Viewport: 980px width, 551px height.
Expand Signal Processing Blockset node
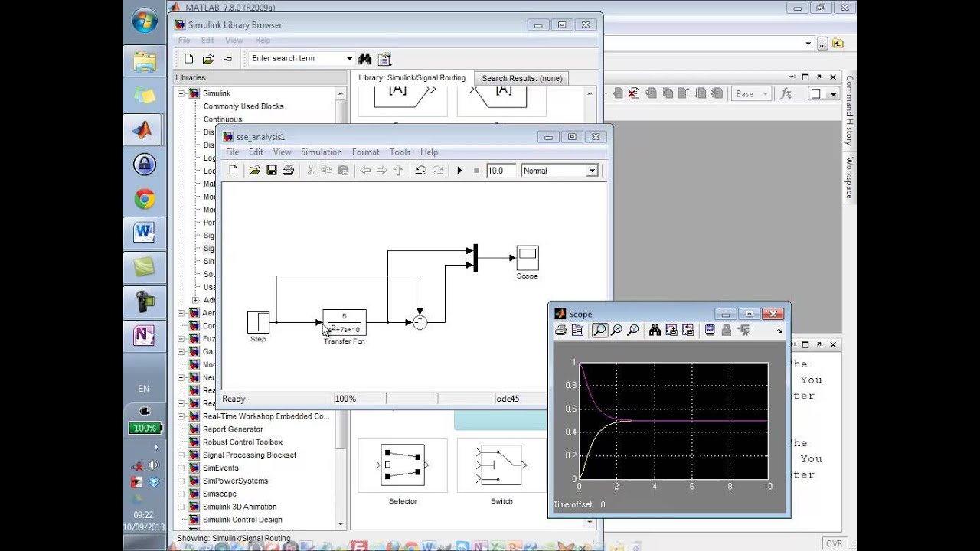click(182, 455)
